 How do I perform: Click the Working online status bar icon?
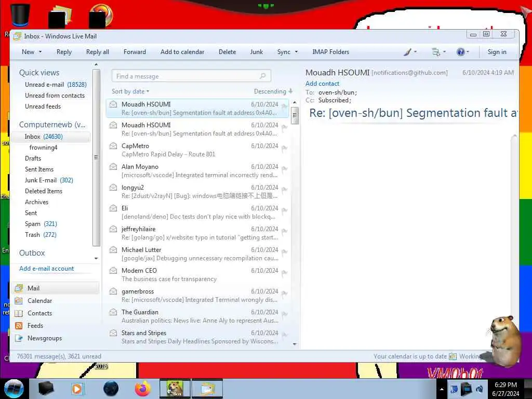[x=453, y=356]
